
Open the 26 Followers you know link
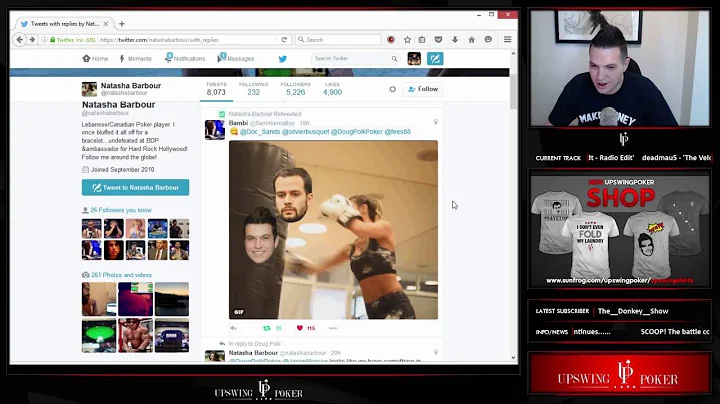(121, 210)
